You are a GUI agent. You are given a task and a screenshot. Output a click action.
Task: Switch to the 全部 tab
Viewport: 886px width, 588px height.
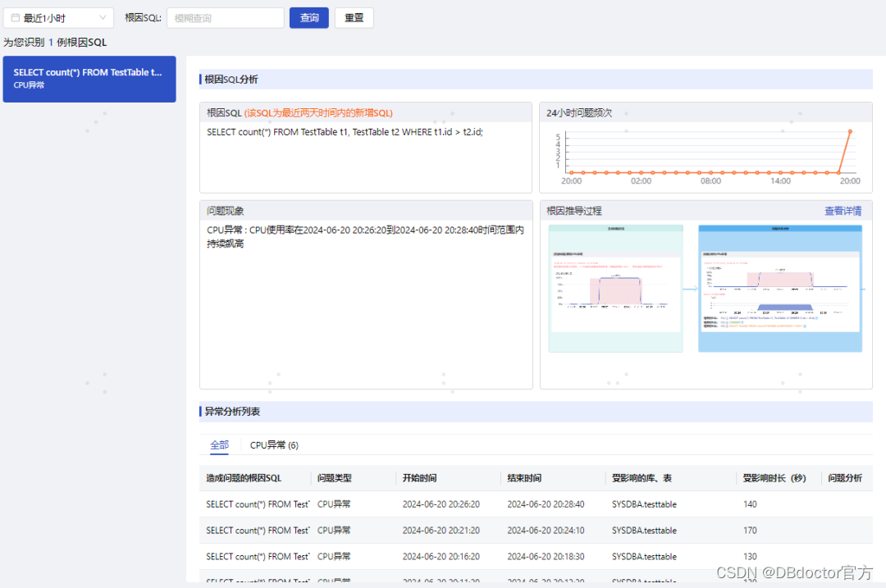219,445
